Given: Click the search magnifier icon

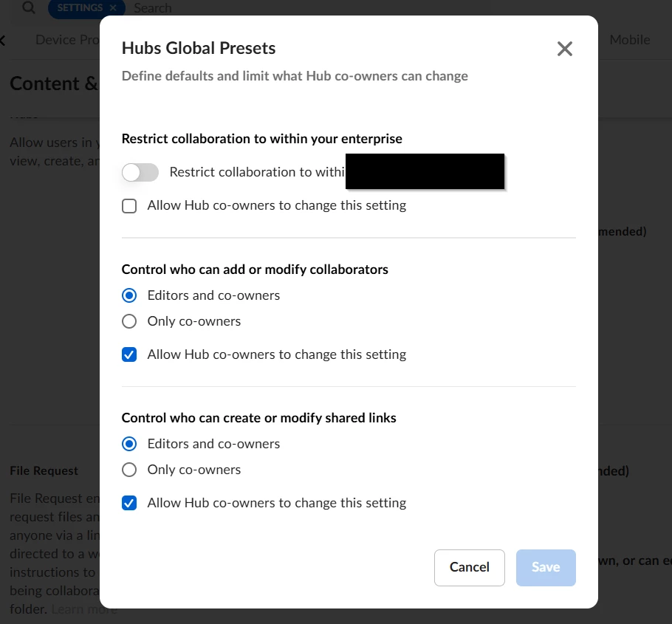Looking at the screenshot, I should pyautogui.click(x=29, y=7).
